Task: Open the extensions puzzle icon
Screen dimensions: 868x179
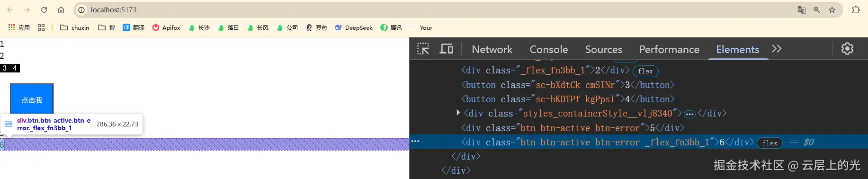Action: point(856,10)
